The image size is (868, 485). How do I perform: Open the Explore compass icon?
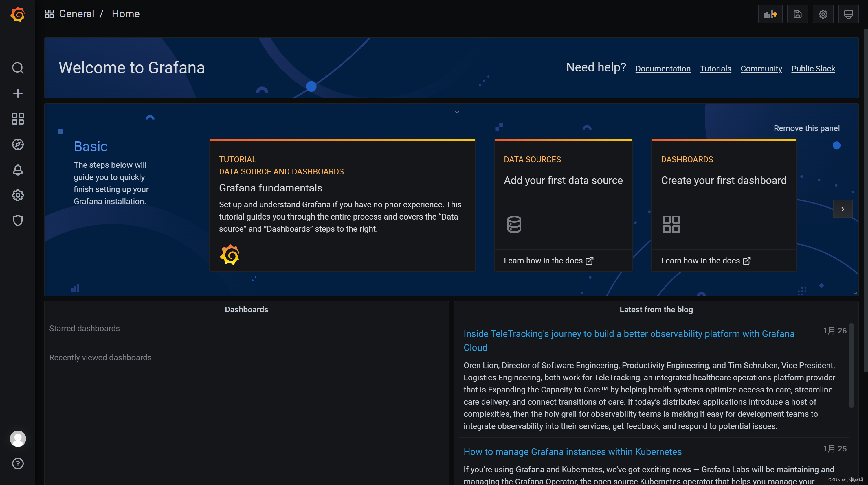pyautogui.click(x=18, y=144)
